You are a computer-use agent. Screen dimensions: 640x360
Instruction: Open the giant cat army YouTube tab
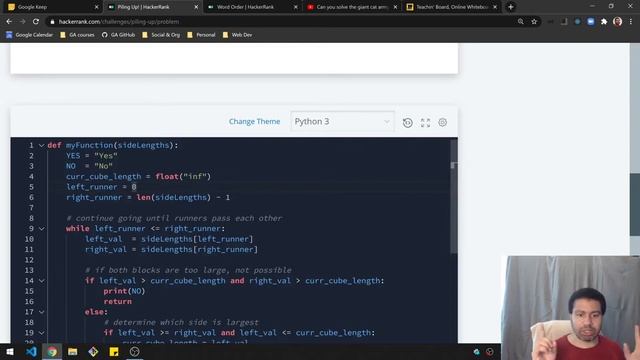click(x=351, y=7)
